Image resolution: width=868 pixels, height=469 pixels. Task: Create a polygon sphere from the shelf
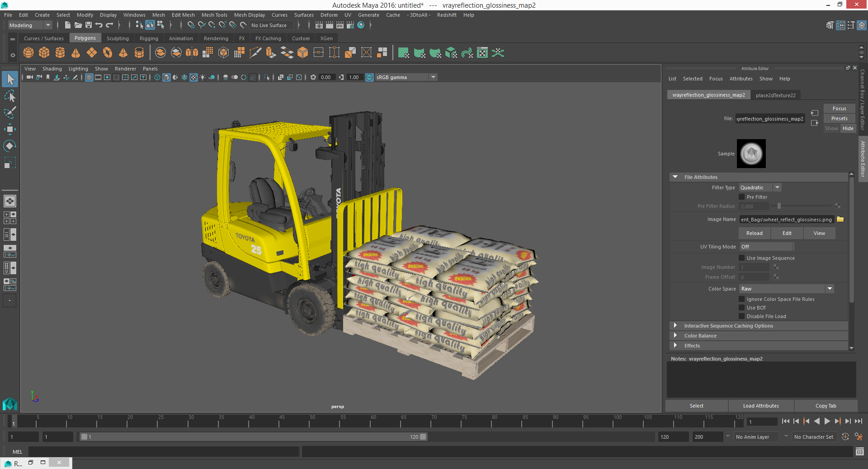pos(28,53)
